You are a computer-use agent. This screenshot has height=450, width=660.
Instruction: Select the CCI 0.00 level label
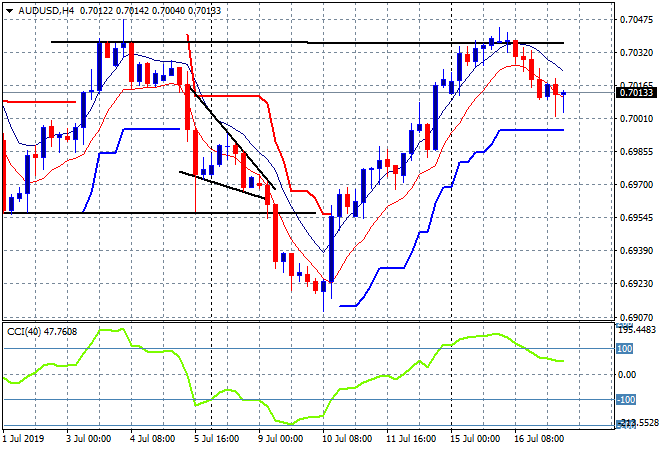pyautogui.click(x=627, y=375)
